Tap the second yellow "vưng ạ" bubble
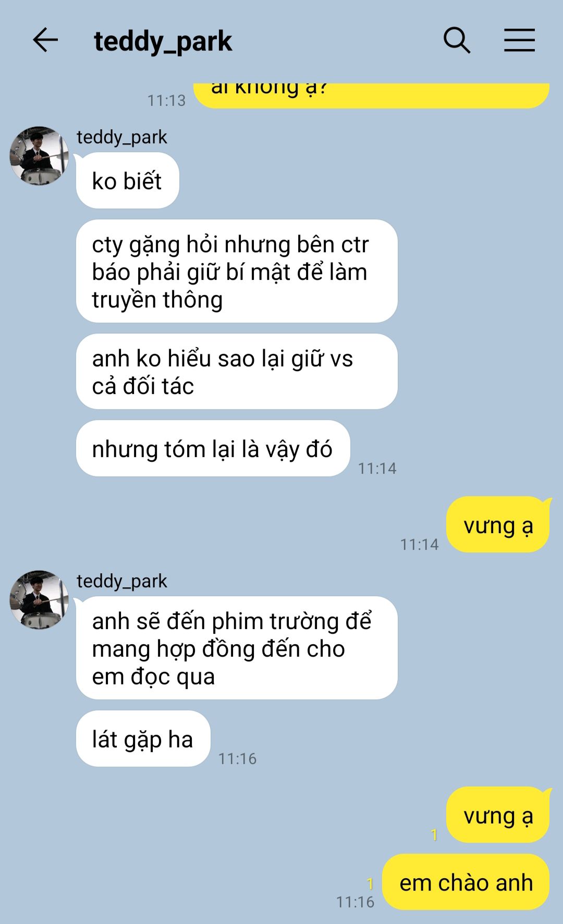The image size is (563, 924). (498, 815)
